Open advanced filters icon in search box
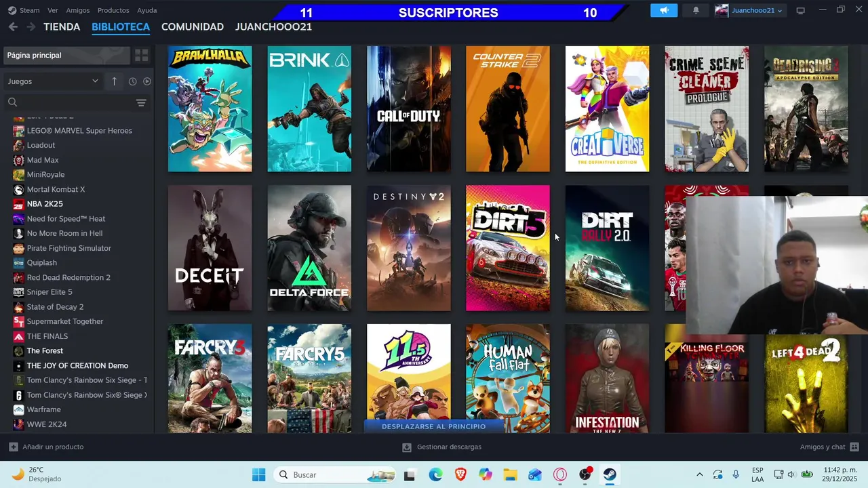The height and width of the screenshot is (488, 868). [x=141, y=102]
